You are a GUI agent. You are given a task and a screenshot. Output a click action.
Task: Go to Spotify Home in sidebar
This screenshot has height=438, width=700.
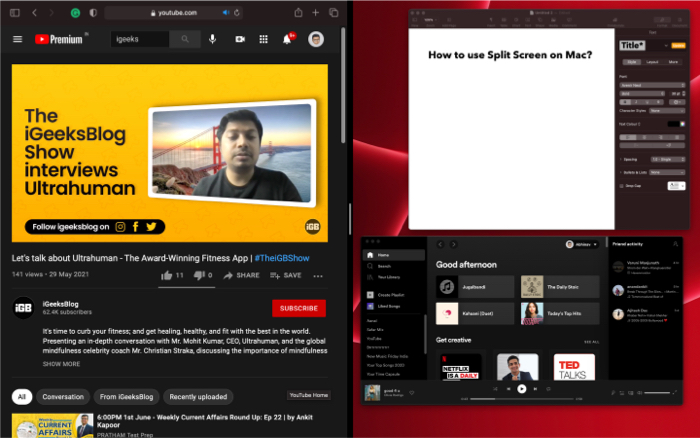[x=394, y=255]
